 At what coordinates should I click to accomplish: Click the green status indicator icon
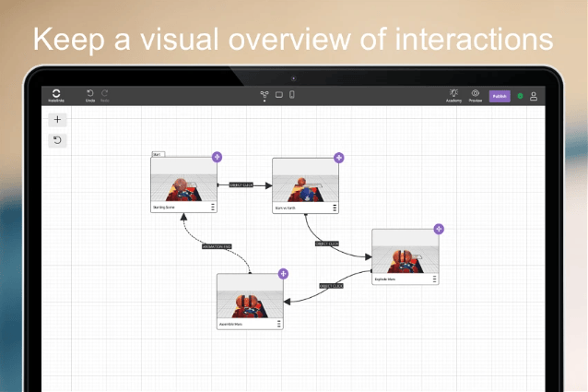pos(520,96)
